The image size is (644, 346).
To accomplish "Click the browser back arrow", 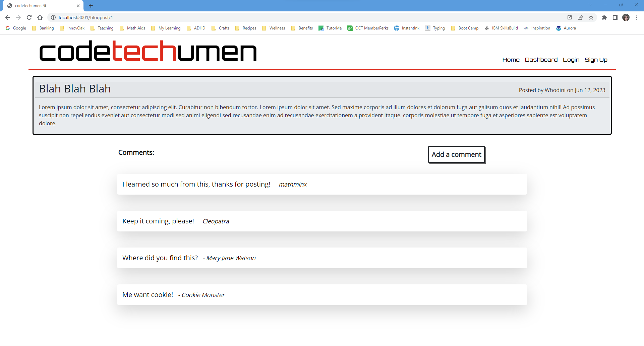I will [x=7, y=17].
